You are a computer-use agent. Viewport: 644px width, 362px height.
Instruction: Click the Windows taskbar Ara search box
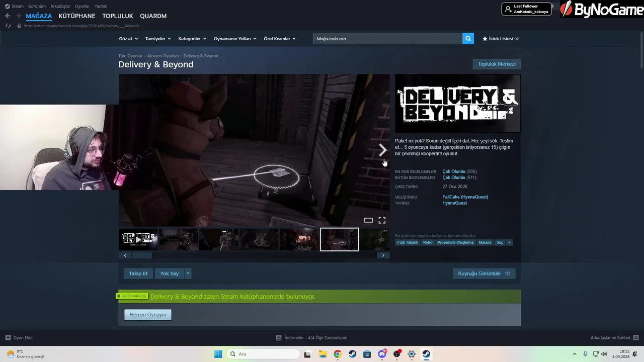[263, 354]
